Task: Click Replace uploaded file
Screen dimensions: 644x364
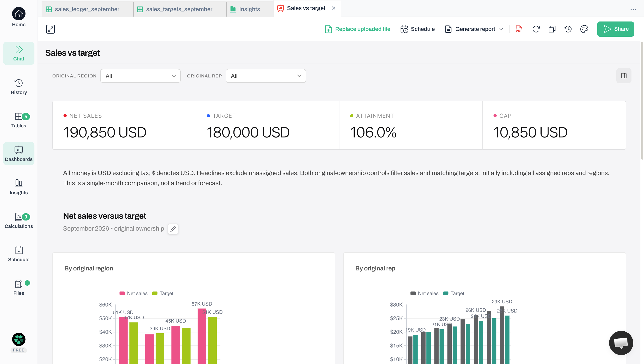Action: (358, 29)
